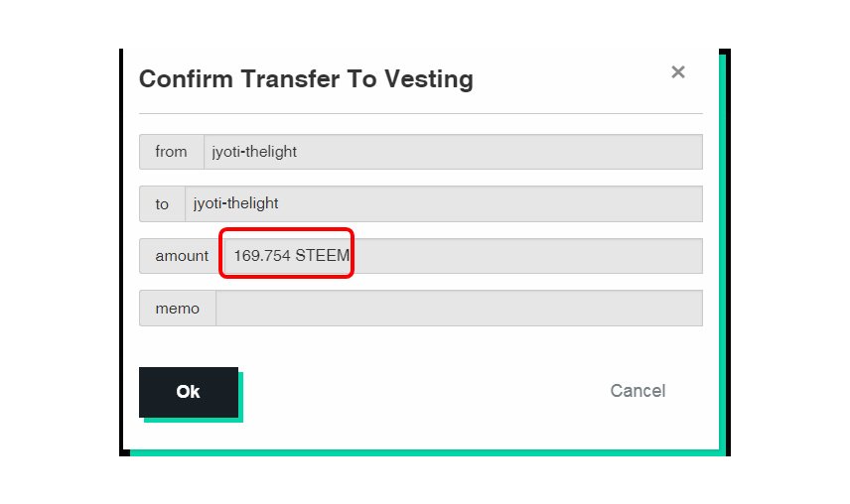Screen dimensions: 850x504
Task: Focus the memo input field
Action: pos(459,309)
